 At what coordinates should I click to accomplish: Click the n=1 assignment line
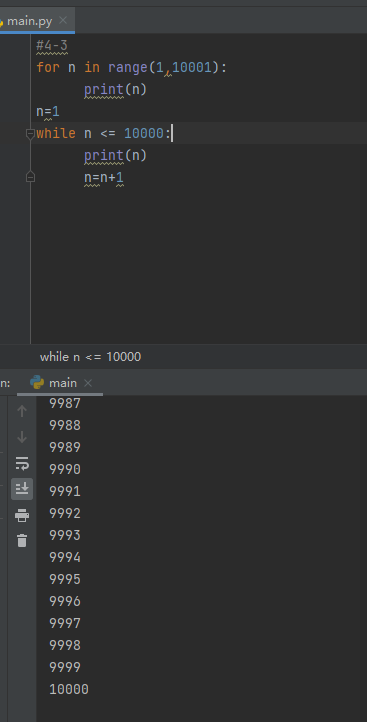tap(48, 111)
